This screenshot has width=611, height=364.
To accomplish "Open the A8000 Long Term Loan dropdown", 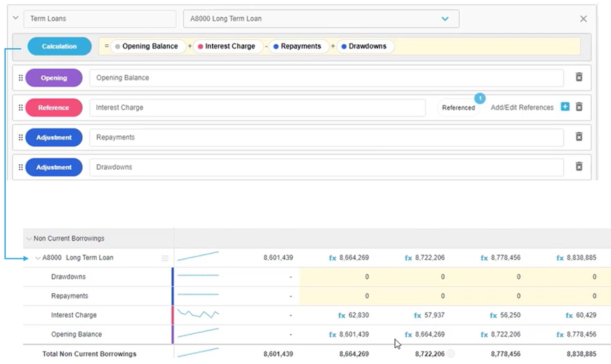I will (445, 19).
